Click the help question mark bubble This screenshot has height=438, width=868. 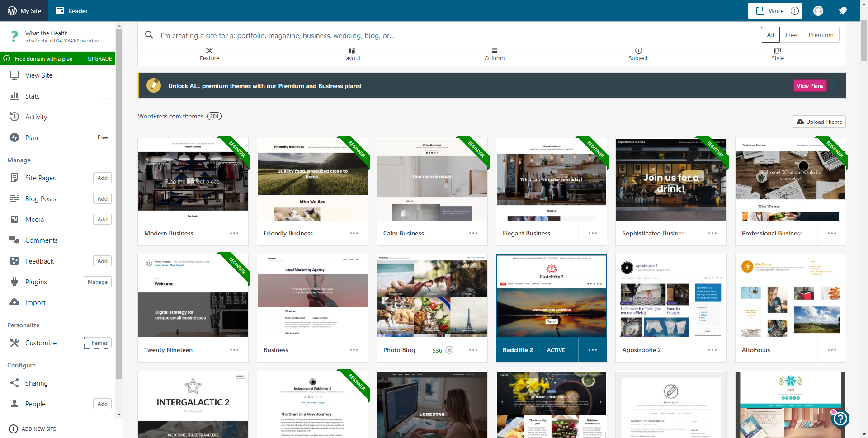tap(840, 419)
